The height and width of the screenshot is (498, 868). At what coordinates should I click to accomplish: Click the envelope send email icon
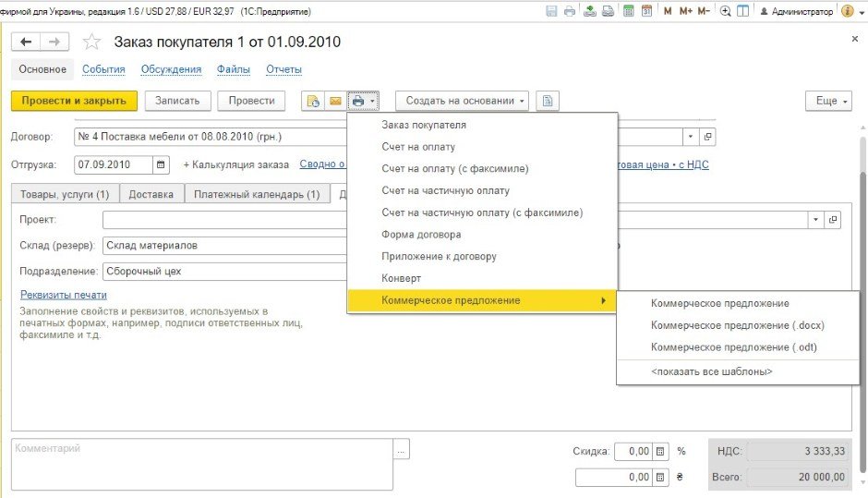pos(335,101)
